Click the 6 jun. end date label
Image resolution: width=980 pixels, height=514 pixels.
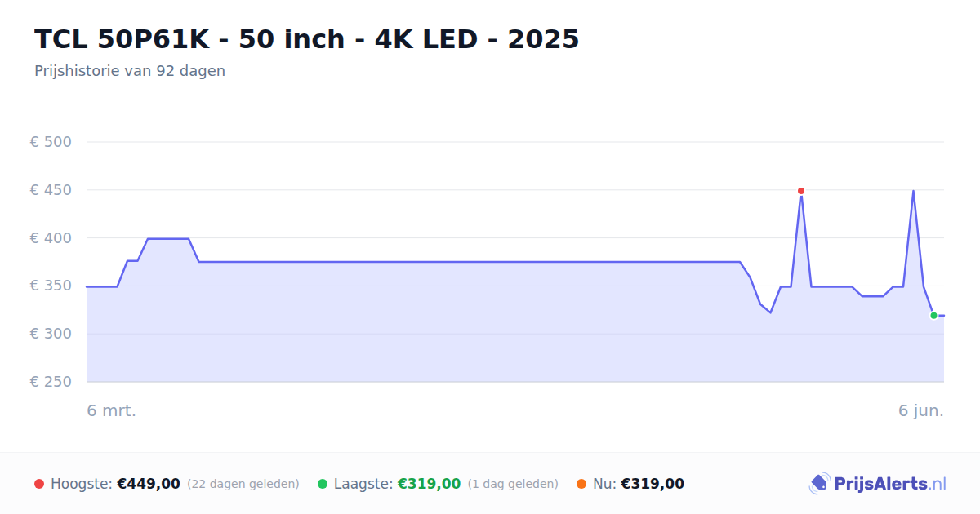[x=921, y=410]
